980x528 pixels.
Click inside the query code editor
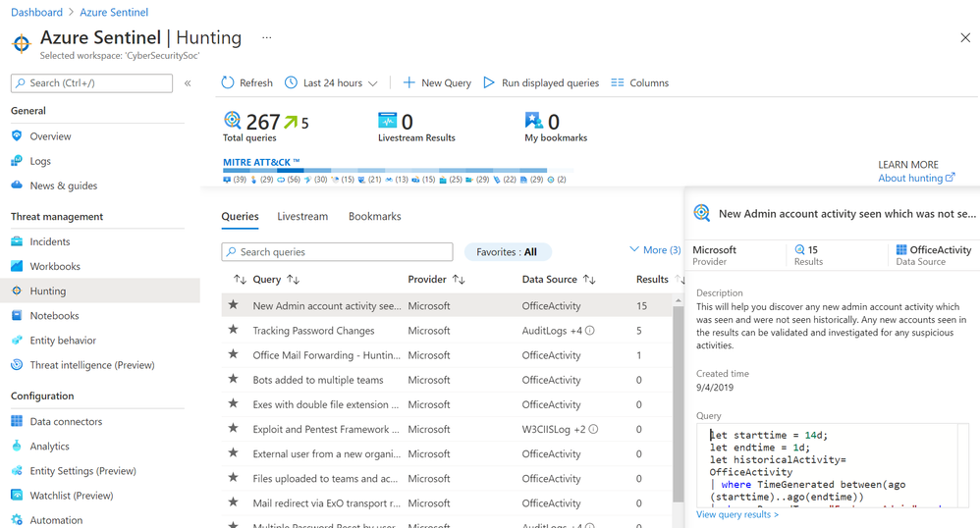(x=833, y=465)
